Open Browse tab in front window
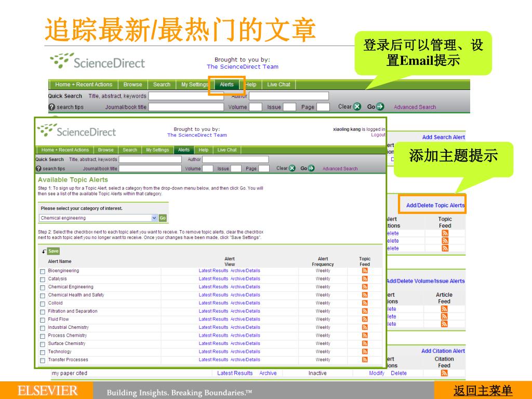 point(105,150)
